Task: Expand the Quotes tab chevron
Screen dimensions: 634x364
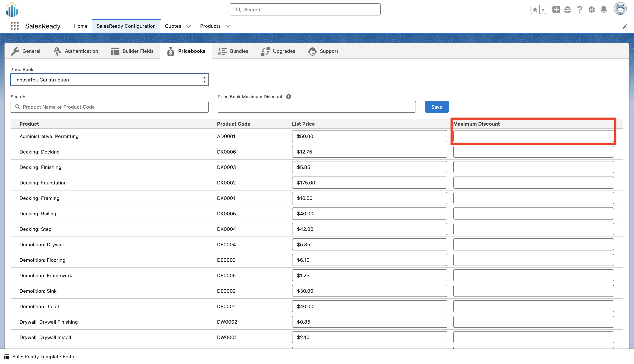Action: click(x=189, y=26)
